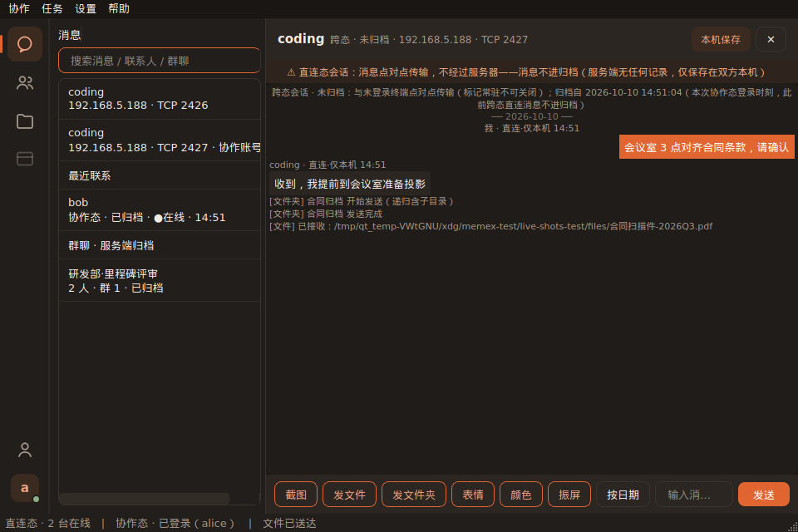798x532 pixels.
Task: Select coding conversation on TCP 2427
Action: point(160,140)
